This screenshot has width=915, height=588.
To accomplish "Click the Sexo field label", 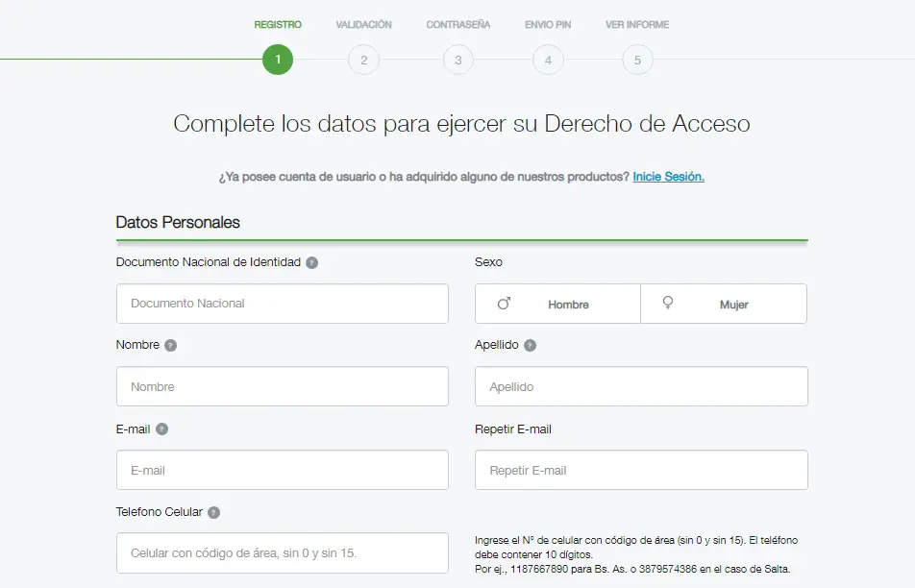I will click(x=488, y=262).
